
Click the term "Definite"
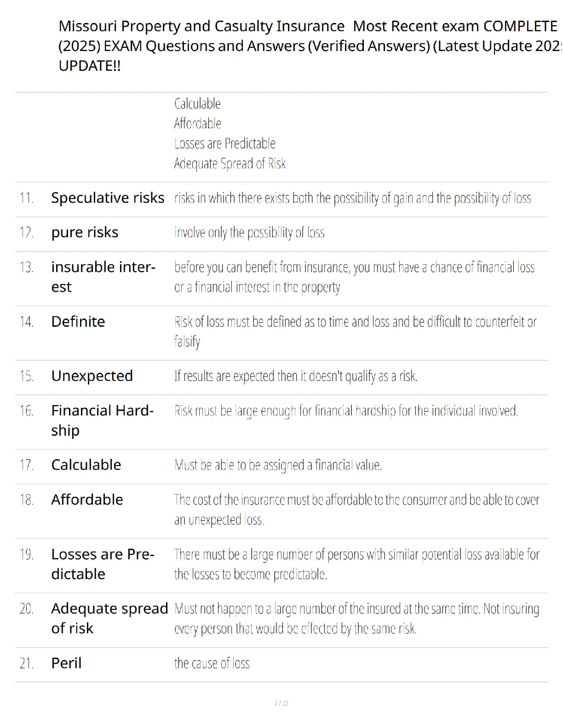tap(78, 321)
